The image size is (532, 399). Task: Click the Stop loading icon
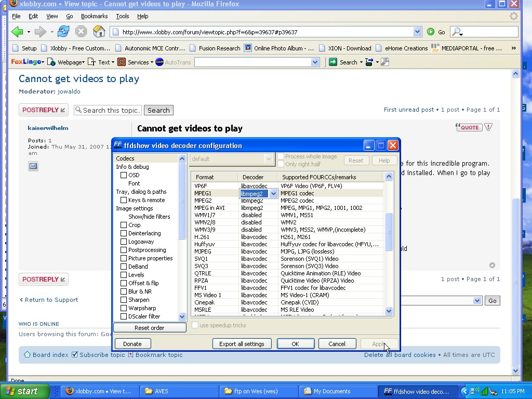click(x=81, y=32)
